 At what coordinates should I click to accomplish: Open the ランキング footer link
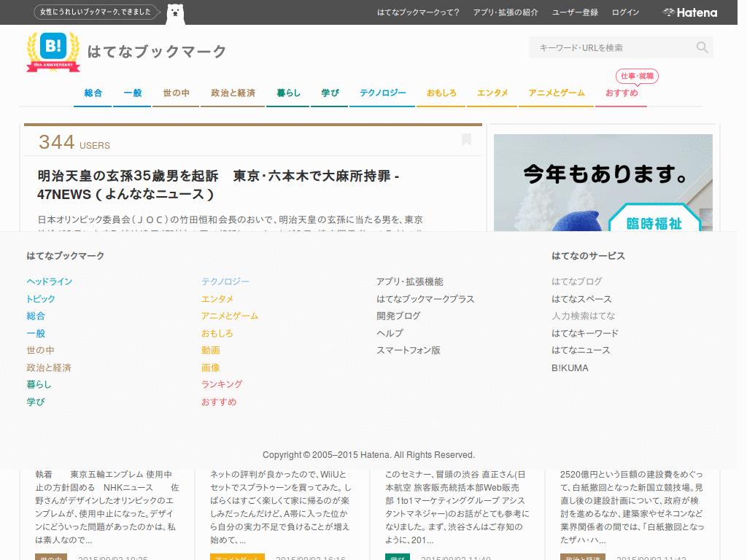(222, 384)
